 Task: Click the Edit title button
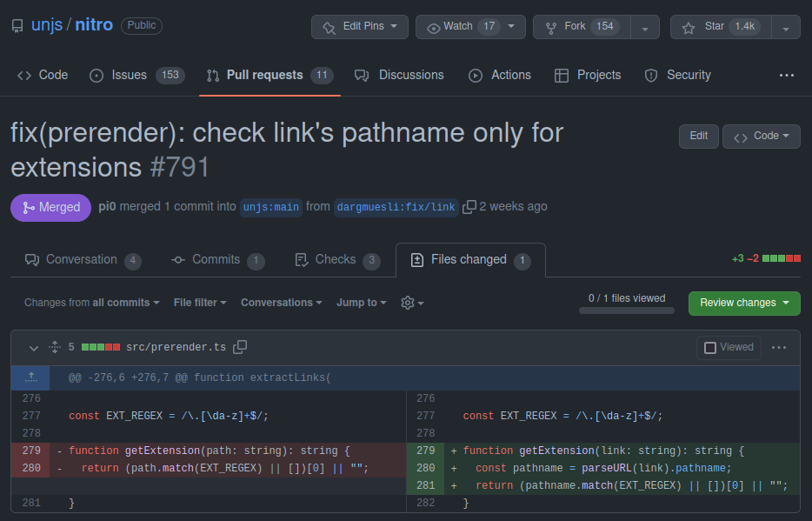pyautogui.click(x=699, y=137)
